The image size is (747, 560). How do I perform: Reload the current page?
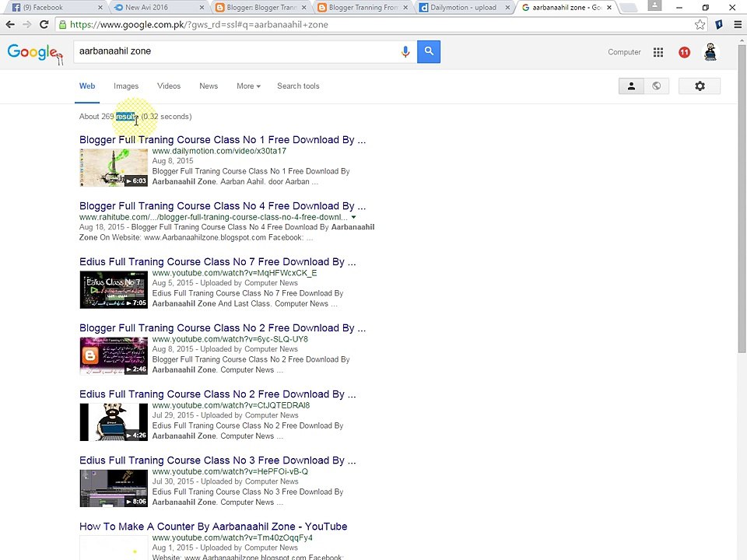tap(44, 24)
